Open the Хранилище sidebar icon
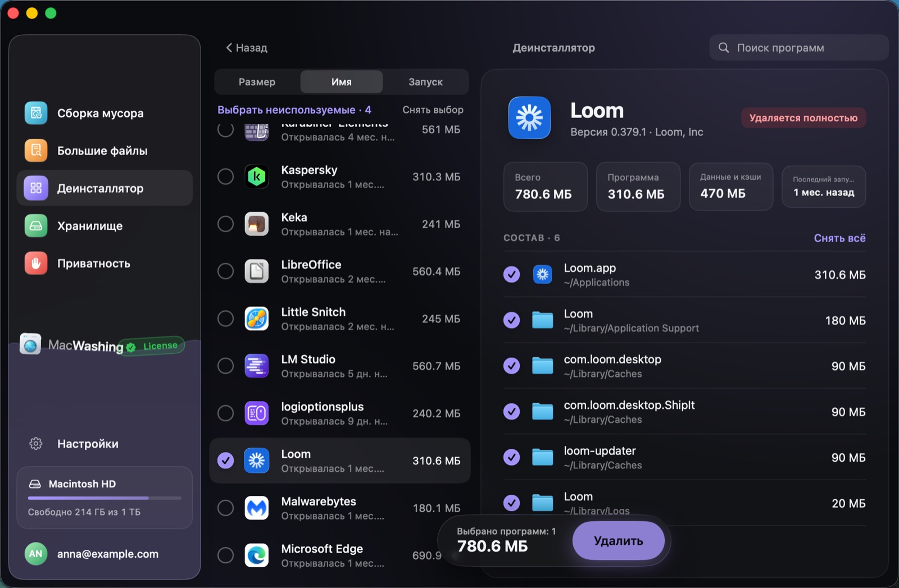Image resolution: width=899 pixels, height=588 pixels. 36,226
